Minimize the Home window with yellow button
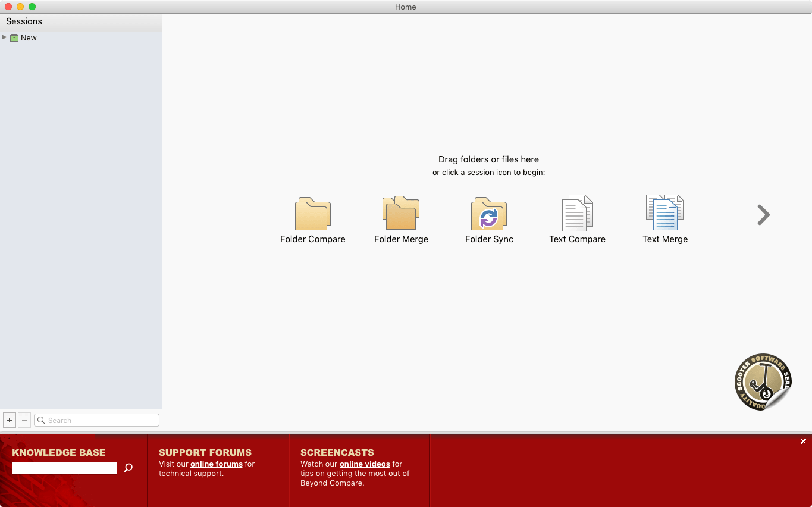 [x=20, y=7]
